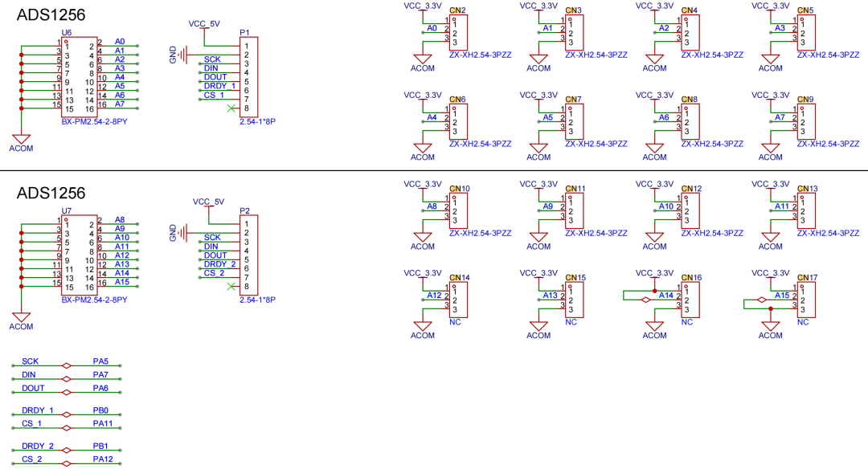868x473 pixels.
Task: Select the ACOM symbol under connector CN9
Action: click(x=771, y=152)
